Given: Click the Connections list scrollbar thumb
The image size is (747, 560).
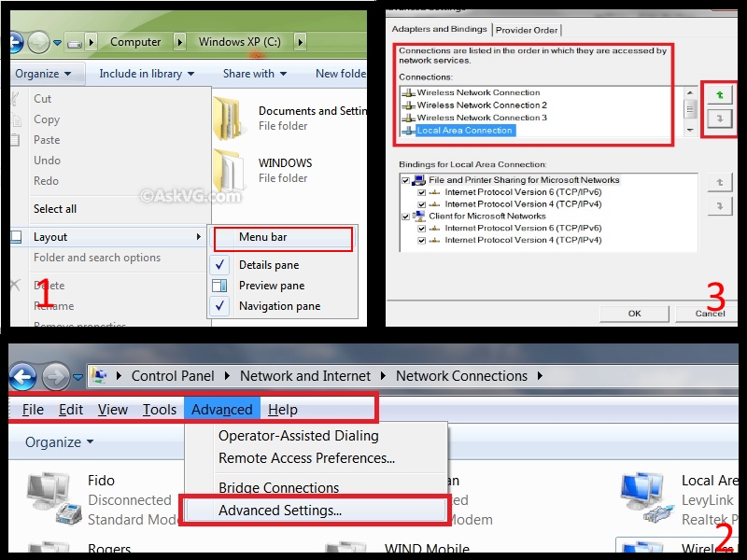Looking at the screenshot, I should pos(690,109).
